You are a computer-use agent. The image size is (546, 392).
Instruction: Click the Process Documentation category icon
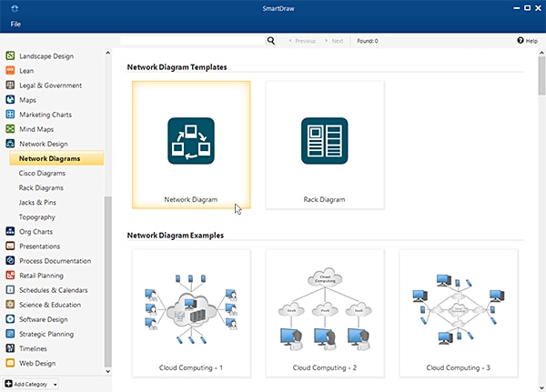[x=10, y=260]
